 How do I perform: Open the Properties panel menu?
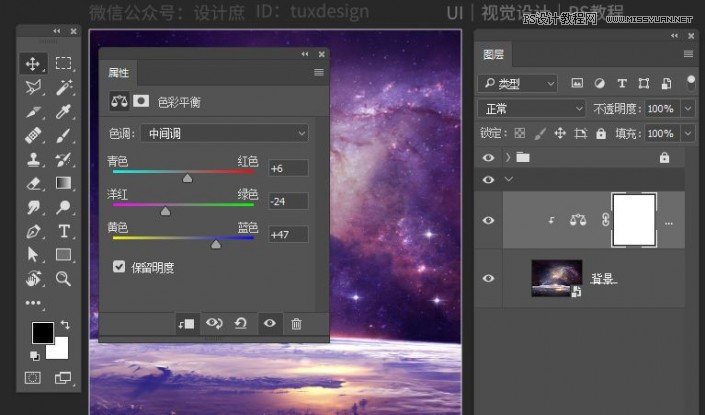319,72
